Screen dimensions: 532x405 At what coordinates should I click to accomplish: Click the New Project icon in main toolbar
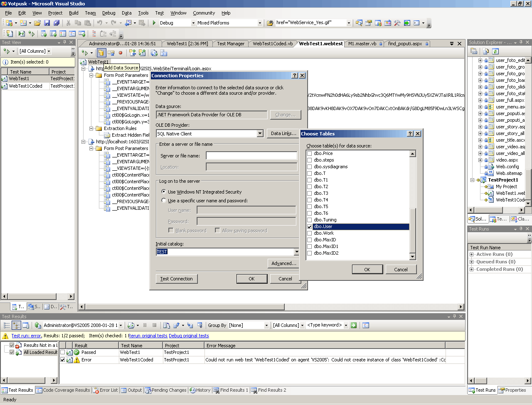9,23
